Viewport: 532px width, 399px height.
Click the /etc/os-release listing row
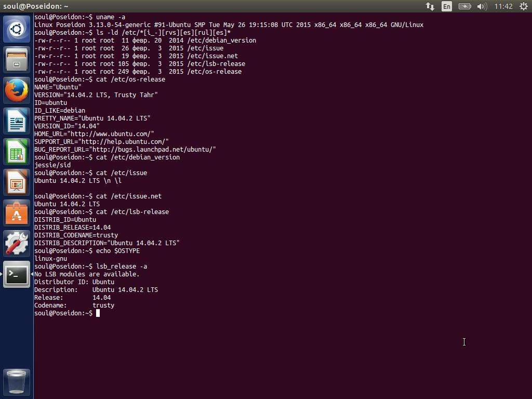tap(138, 72)
